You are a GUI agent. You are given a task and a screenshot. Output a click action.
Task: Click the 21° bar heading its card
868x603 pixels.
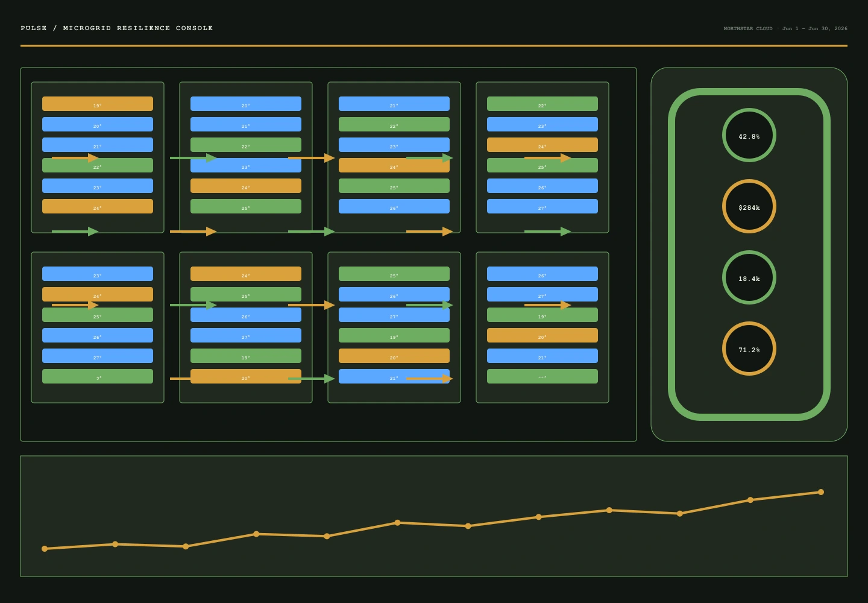pos(394,104)
